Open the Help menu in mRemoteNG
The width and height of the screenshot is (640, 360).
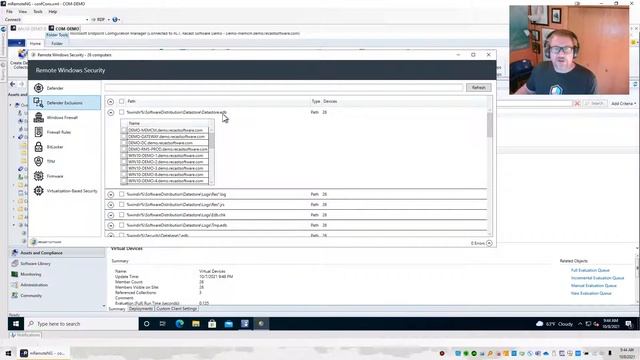[x=53, y=11]
